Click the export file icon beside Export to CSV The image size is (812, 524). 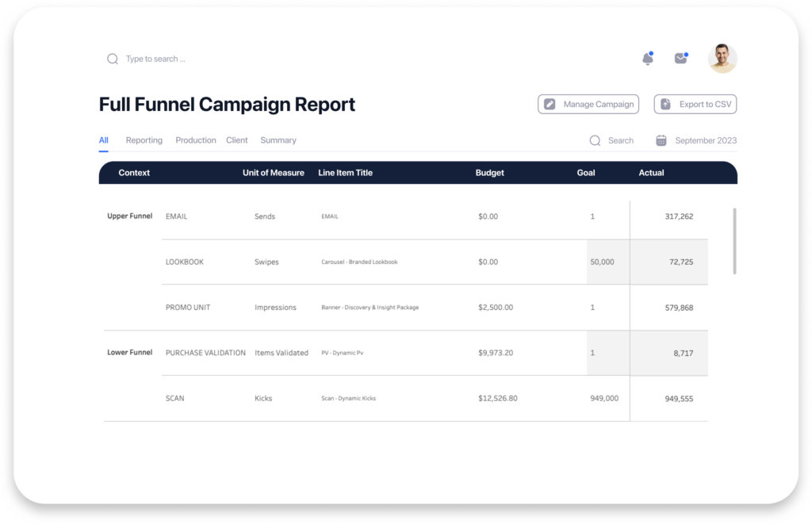(x=665, y=104)
